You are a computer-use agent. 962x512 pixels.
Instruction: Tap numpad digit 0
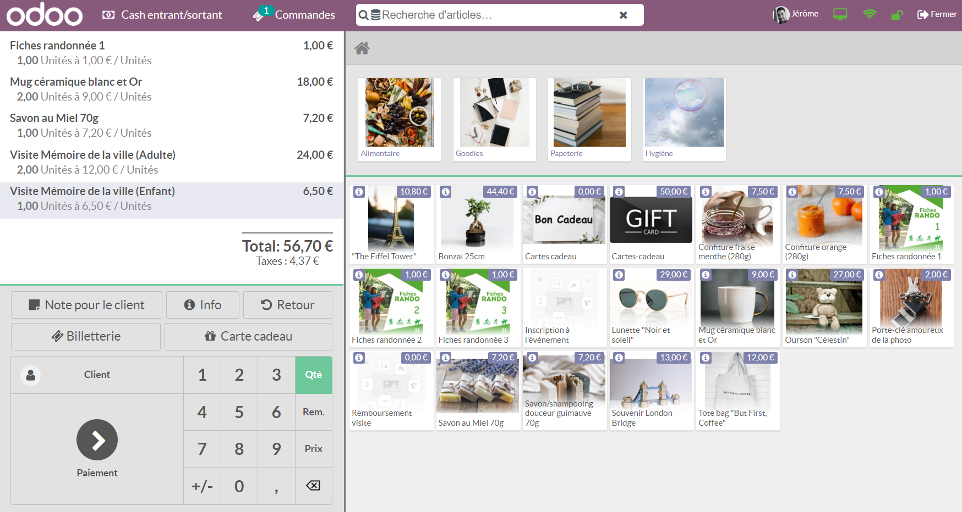click(239, 486)
